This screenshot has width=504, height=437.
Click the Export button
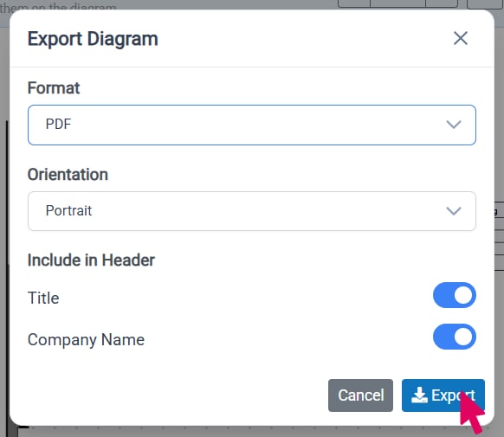coord(443,395)
